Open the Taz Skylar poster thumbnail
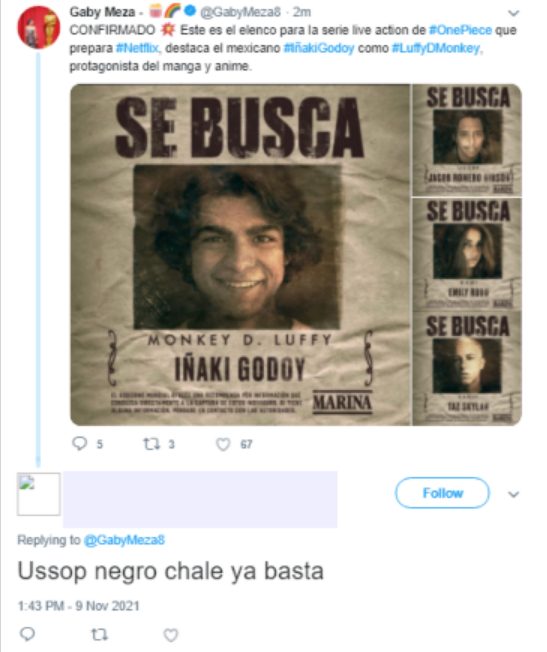The width and height of the screenshot is (547, 652). [467, 368]
